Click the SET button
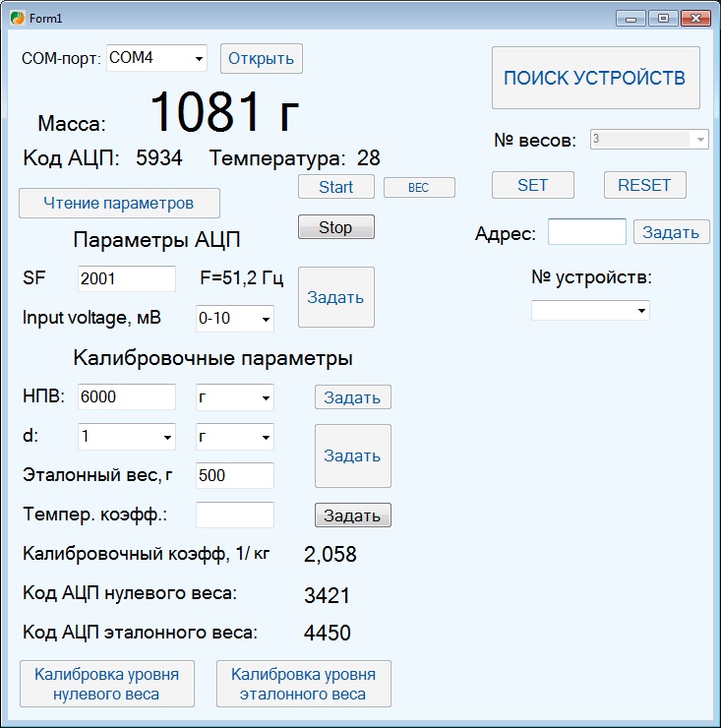Screen dimensions: 721x728 (x=533, y=185)
